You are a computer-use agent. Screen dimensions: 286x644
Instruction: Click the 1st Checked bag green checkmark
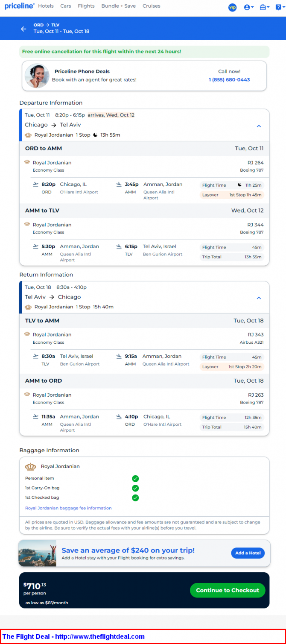(x=135, y=498)
